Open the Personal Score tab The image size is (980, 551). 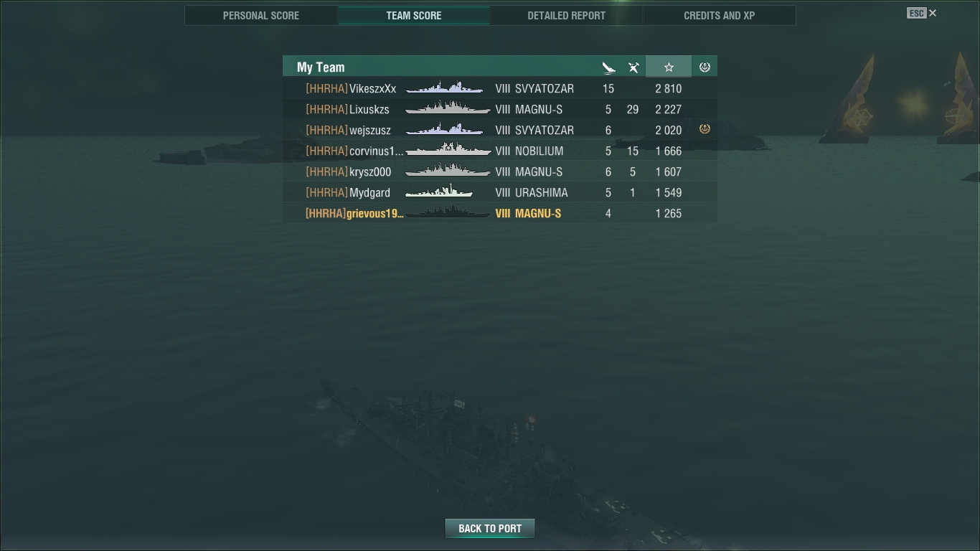261,15
